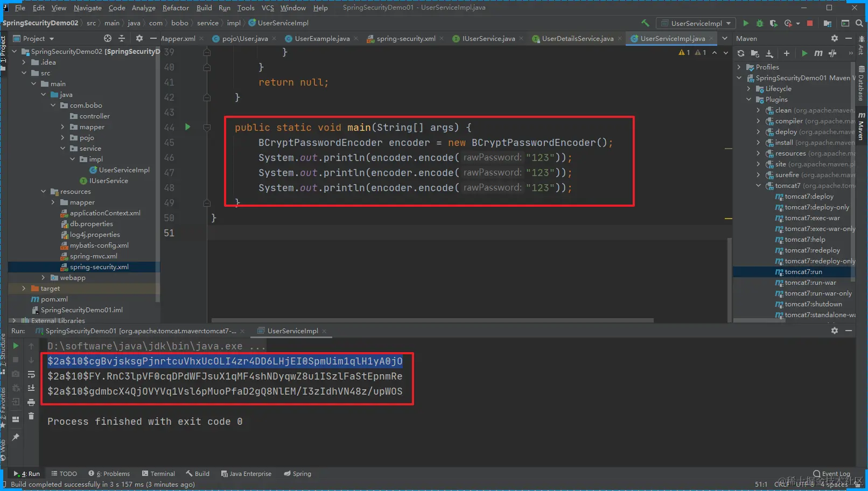The image size is (868, 491).
Task: Collapse the Plugins node in Maven
Action: (x=749, y=100)
